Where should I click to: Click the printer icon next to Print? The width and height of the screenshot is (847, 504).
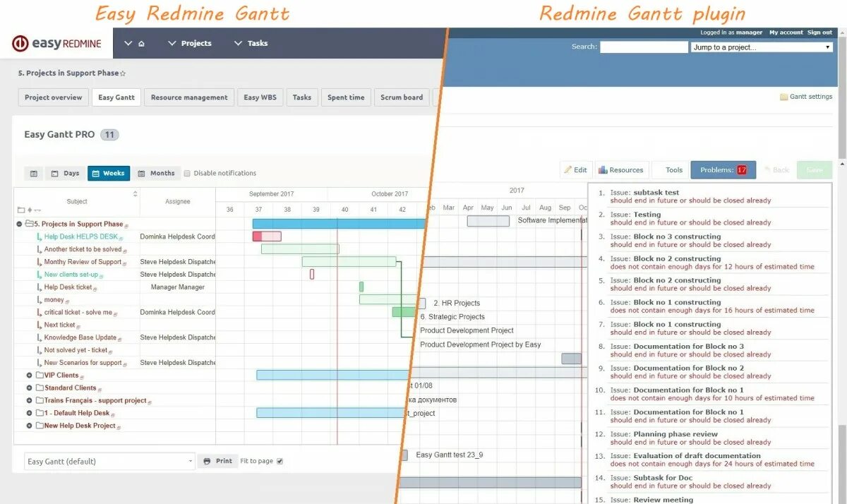[x=207, y=462]
